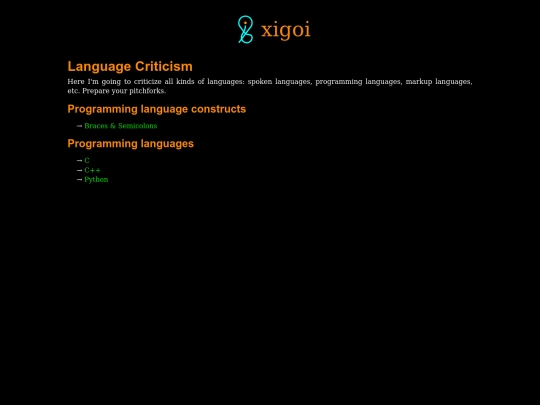Open the C language criticism link
This screenshot has height=405, width=540.
click(87, 160)
